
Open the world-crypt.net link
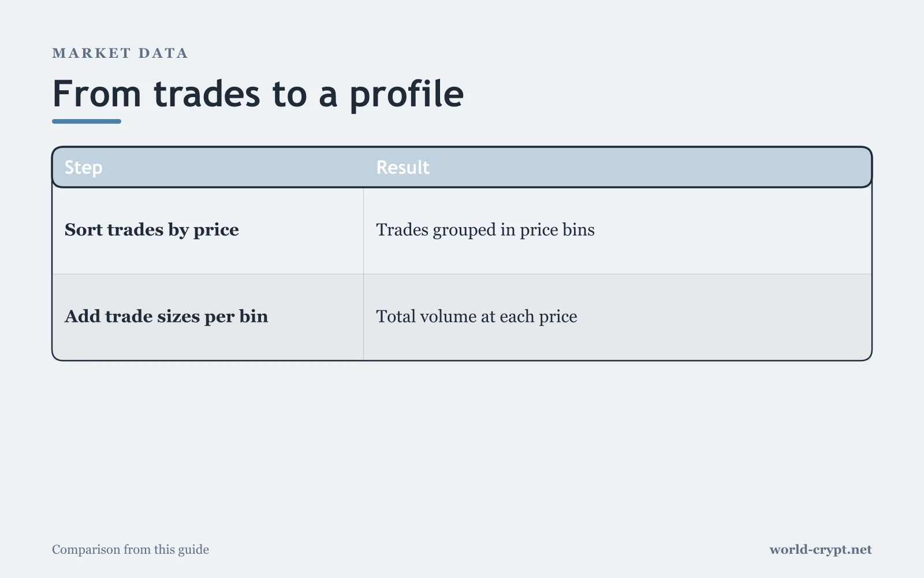(x=821, y=550)
